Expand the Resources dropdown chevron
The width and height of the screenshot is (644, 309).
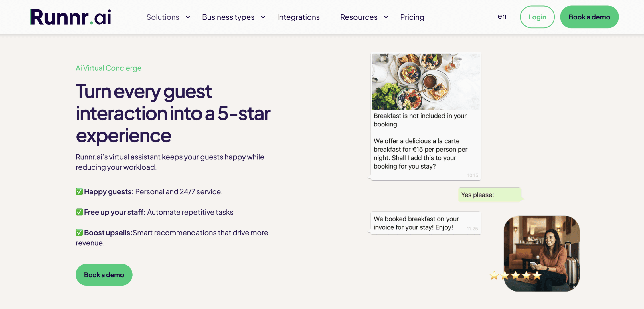tap(386, 17)
